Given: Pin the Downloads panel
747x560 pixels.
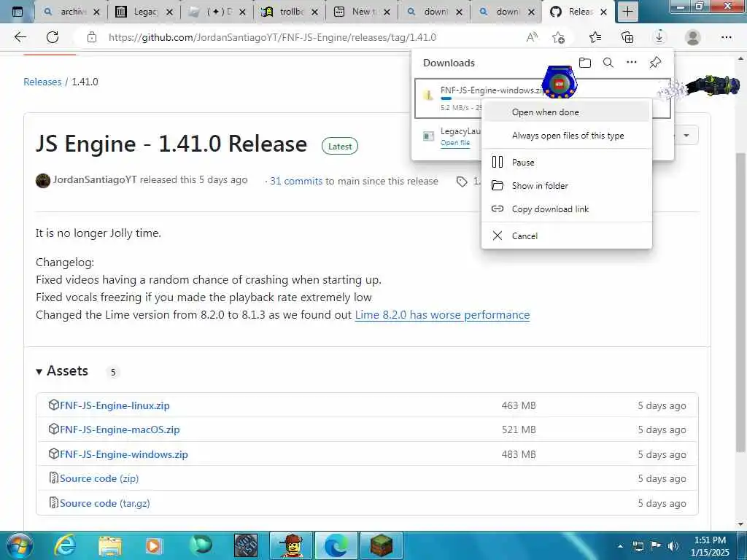Looking at the screenshot, I should tap(655, 63).
